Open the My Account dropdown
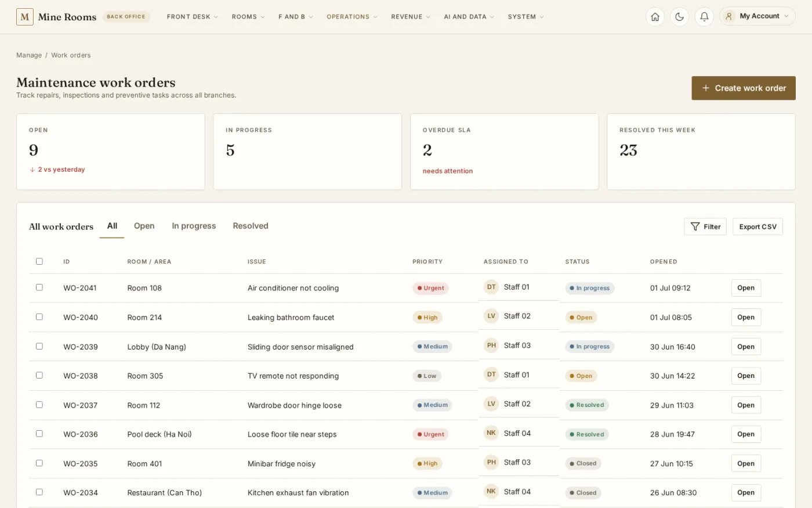This screenshot has height=508, width=812. pos(757,16)
